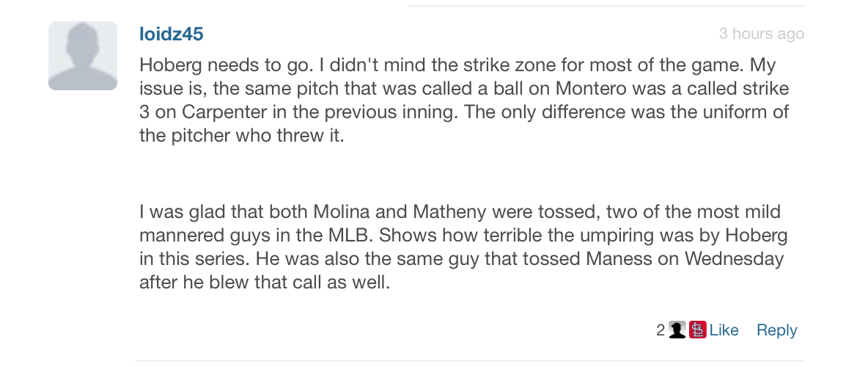Click the paragraph about Molina and Matheny
This screenshot has height=367, width=868.
tap(461, 247)
